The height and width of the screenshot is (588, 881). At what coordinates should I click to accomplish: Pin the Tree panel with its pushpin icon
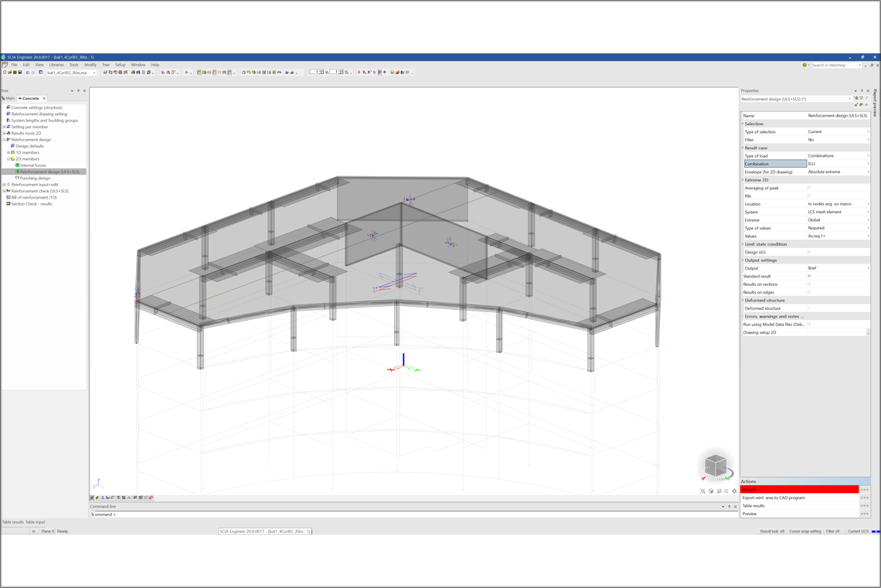pos(78,90)
